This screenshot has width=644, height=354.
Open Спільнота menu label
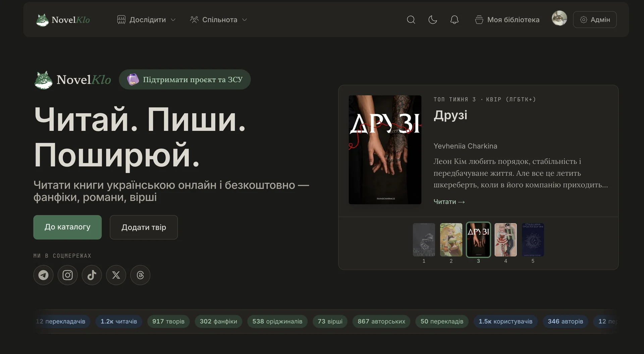point(220,20)
